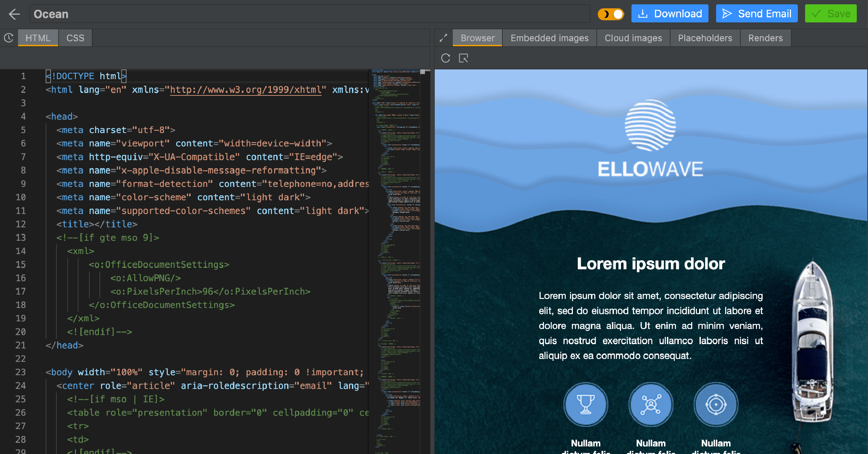Toggle the dark/light mode switch
The height and width of the screenshot is (454, 868).
[610, 13]
